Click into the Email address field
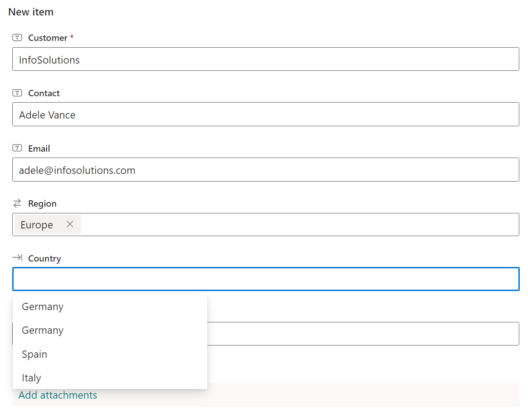The width and height of the screenshot is (532, 410). click(x=265, y=170)
